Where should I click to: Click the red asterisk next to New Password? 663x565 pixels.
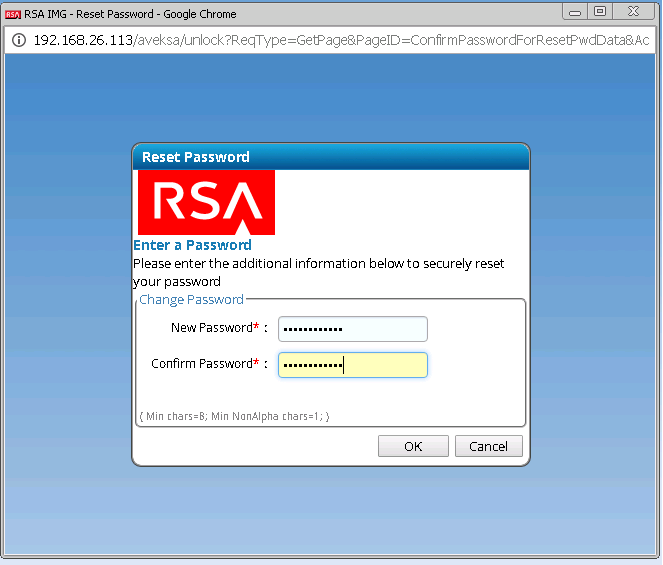click(256, 327)
